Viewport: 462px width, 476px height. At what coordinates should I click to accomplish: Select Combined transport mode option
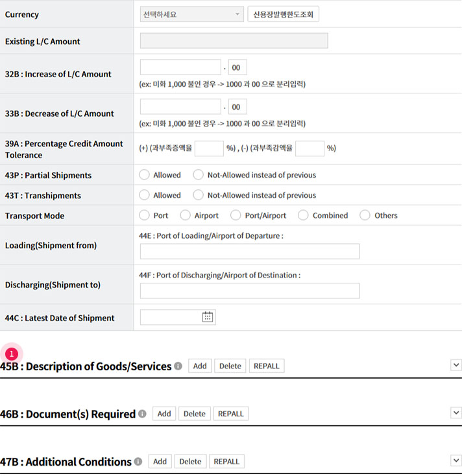[303, 215]
